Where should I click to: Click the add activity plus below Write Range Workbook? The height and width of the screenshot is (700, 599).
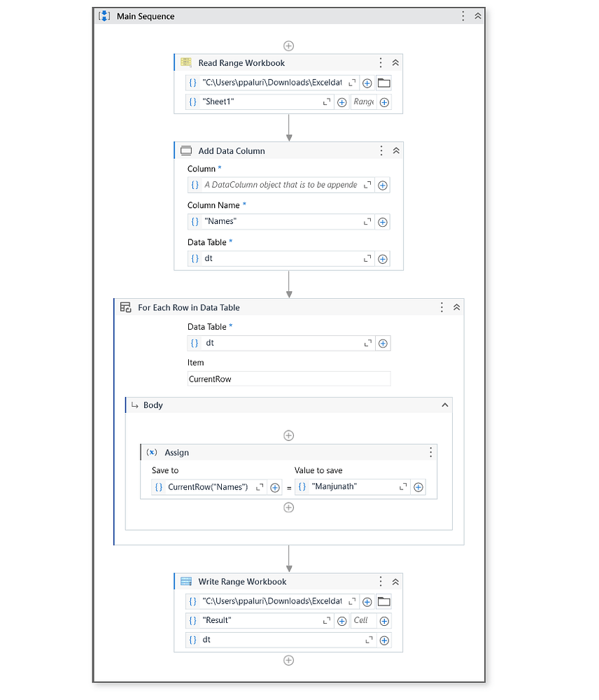(288, 660)
